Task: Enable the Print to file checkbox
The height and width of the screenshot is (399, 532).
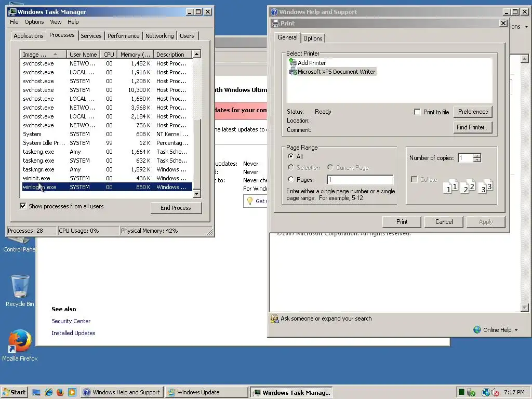Action: point(417,112)
